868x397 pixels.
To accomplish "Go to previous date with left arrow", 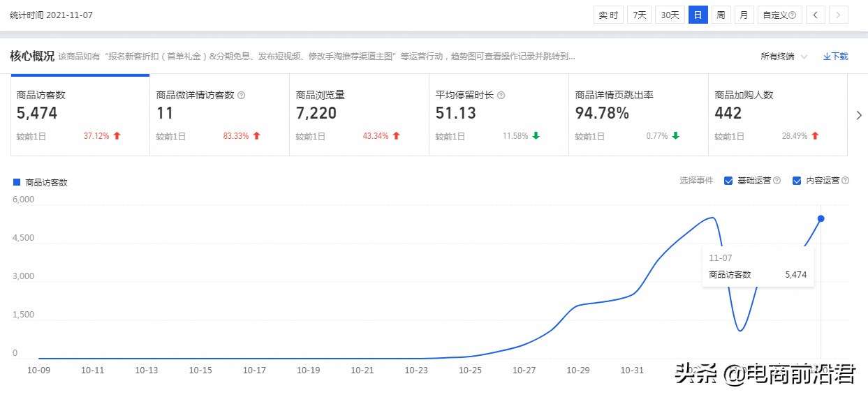I will [816, 15].
